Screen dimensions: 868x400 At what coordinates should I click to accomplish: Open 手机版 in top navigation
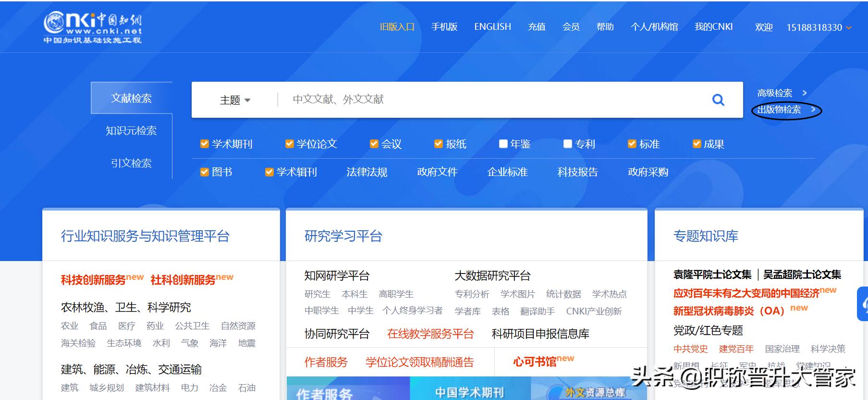pyautogui.click(x=444, y=27)
